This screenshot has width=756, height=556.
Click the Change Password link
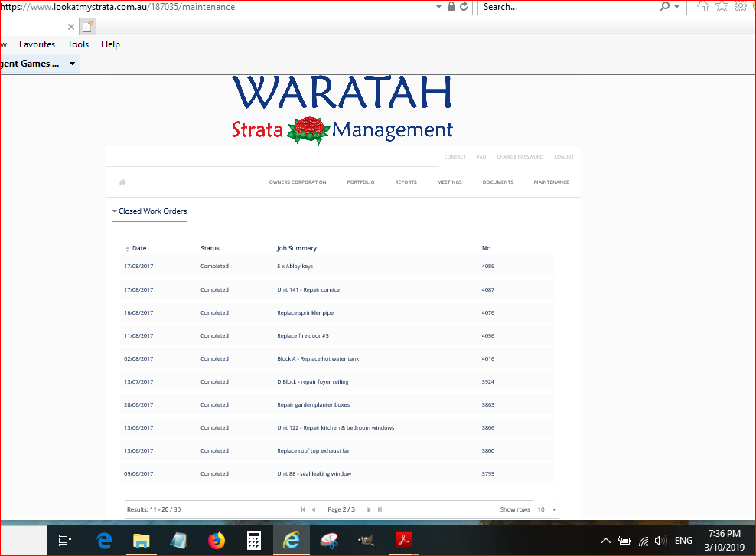click(520, 157)
